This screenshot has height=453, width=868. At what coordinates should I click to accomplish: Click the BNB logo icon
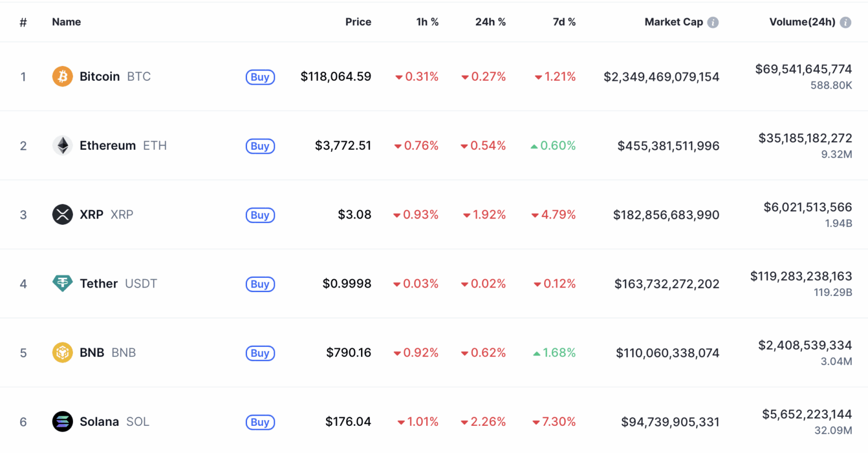click(62, 352)
